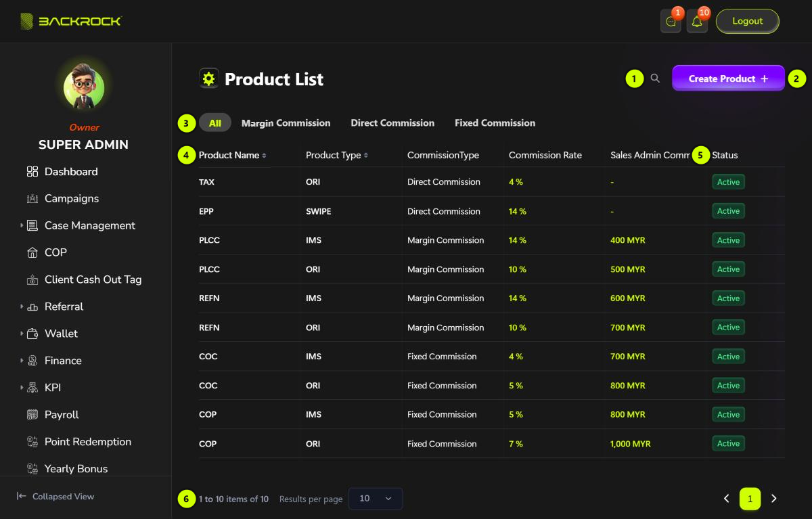812x519 pixels.
Task: Click Active status badge in EPP row
Action: coord(728,211)
